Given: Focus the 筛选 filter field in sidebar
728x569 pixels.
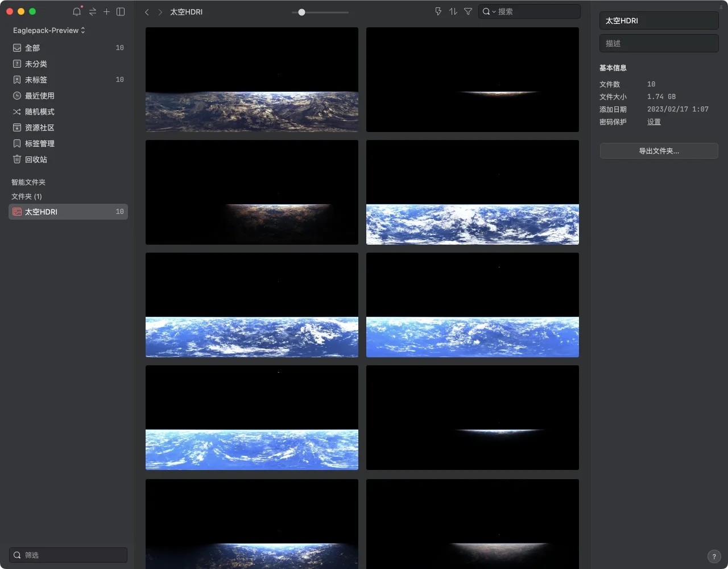Looking at the screenshot, I should [x=68, y=555].
